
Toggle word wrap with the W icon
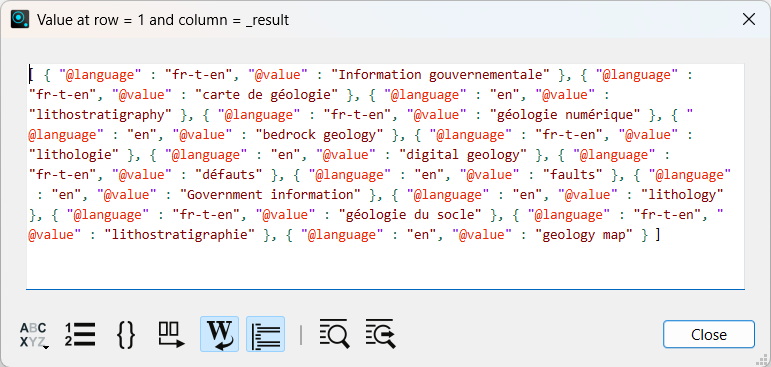[x=219, y=334]
